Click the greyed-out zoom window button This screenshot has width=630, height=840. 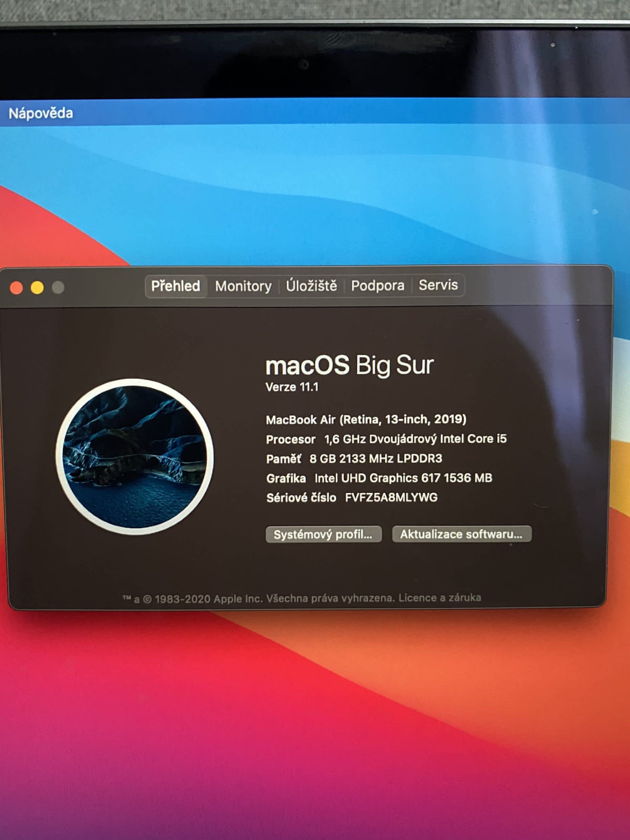[58, 287]
